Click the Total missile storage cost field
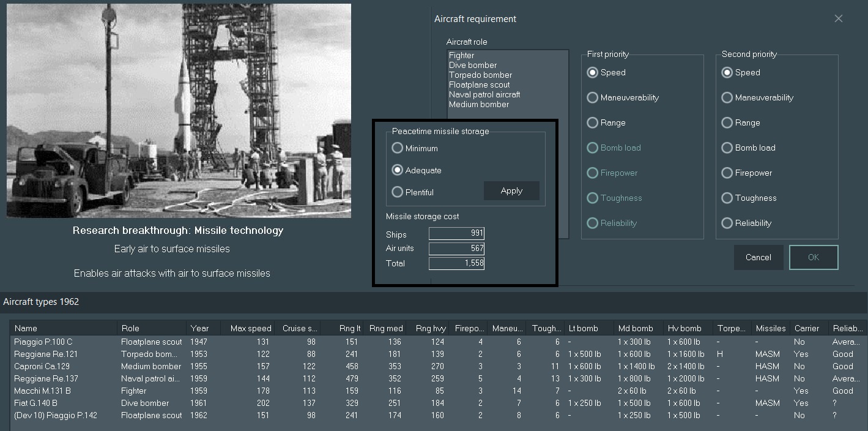 456,263
